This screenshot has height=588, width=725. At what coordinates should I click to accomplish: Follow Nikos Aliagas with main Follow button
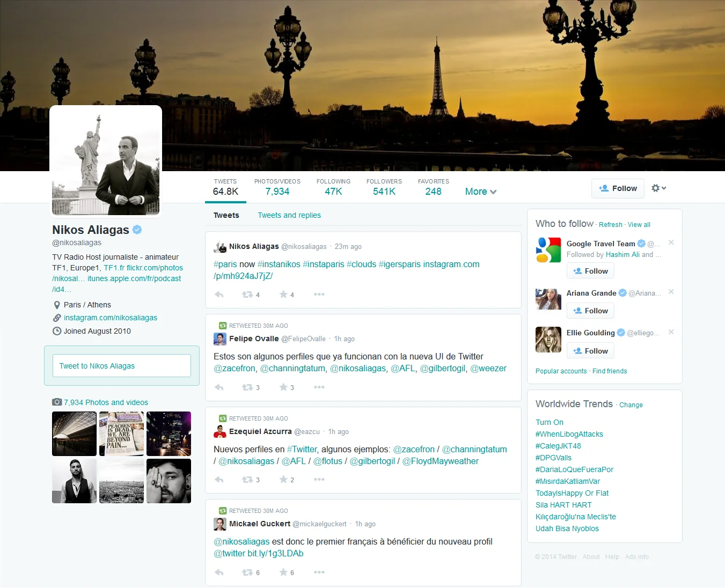click(618, 188)
